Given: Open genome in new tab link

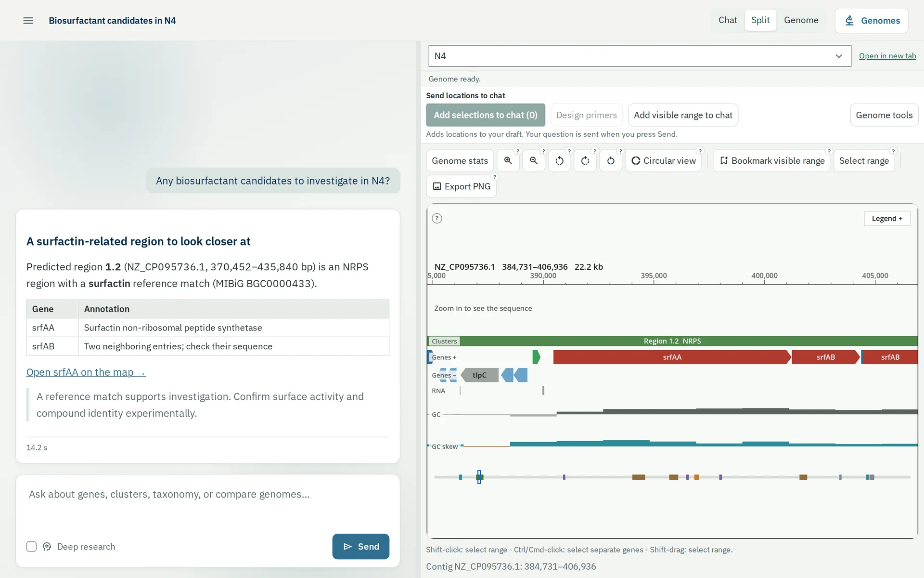Looking at the screenshot, I should point(887,56).
